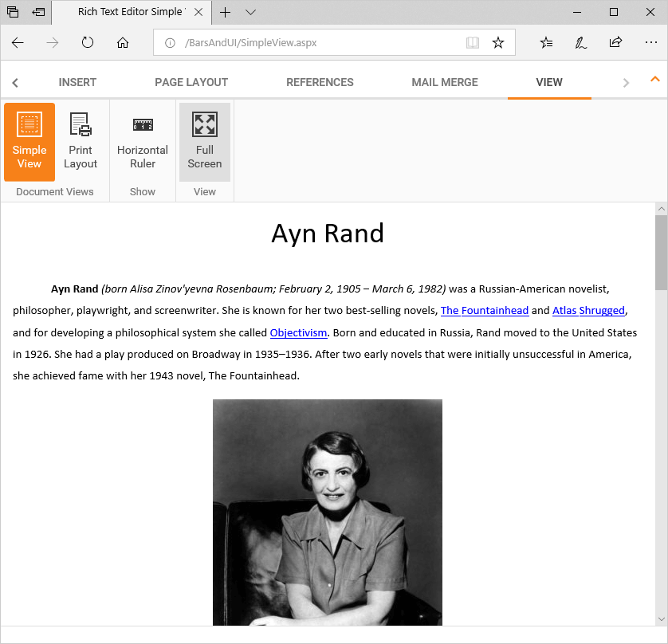Open tab preview dropdown
668x644 pixels.
pos(250,12)
